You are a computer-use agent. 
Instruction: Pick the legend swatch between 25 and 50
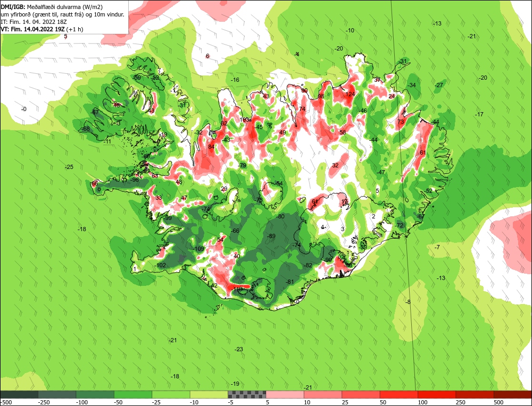(361, 394)
